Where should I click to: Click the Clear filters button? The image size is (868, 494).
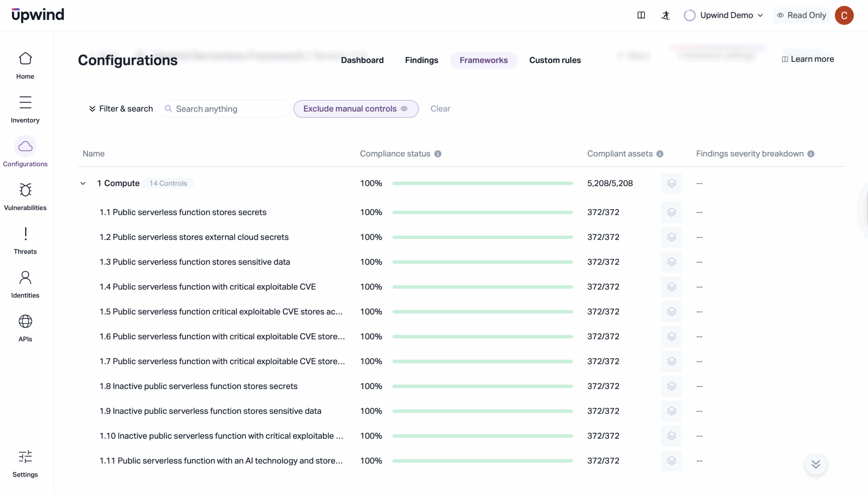point(440,109)
